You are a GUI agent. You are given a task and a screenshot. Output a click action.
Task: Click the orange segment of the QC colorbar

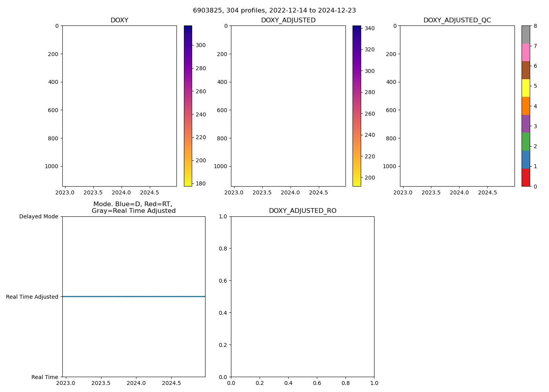(525, 106)
